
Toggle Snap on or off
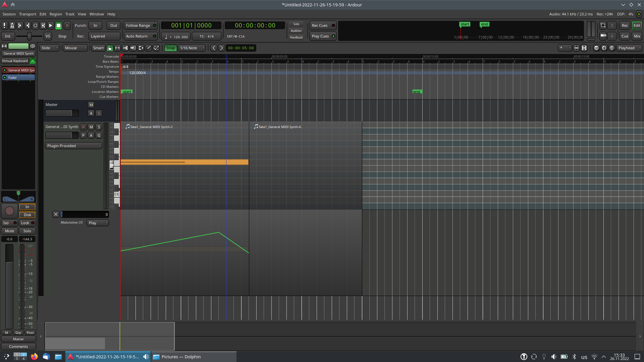click(x=170, y=48)
